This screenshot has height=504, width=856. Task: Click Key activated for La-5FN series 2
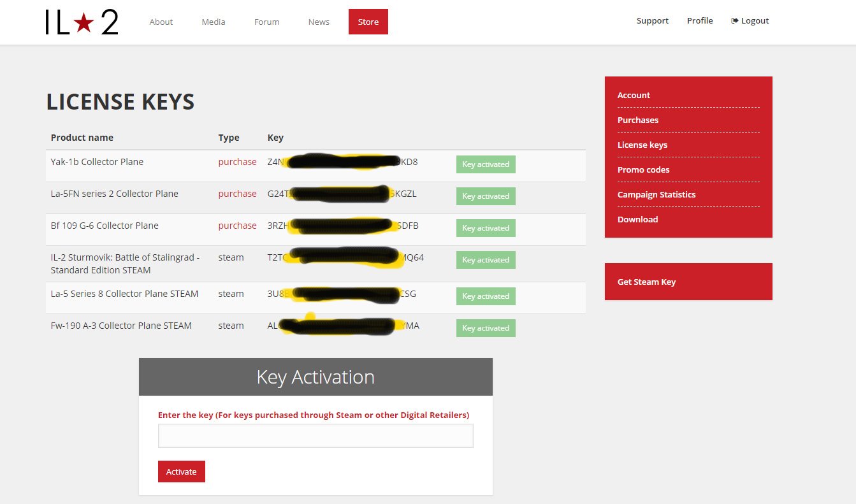[486, 196]
